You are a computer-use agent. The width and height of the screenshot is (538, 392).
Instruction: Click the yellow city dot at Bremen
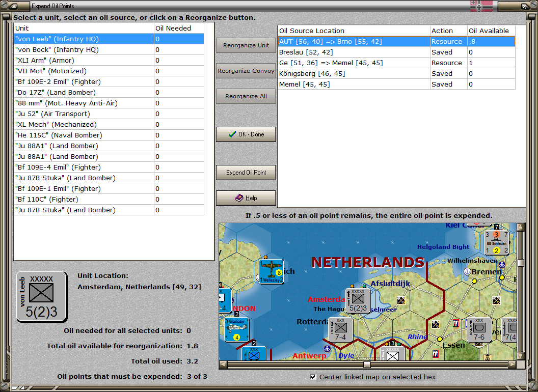click(x=474, y=281)
